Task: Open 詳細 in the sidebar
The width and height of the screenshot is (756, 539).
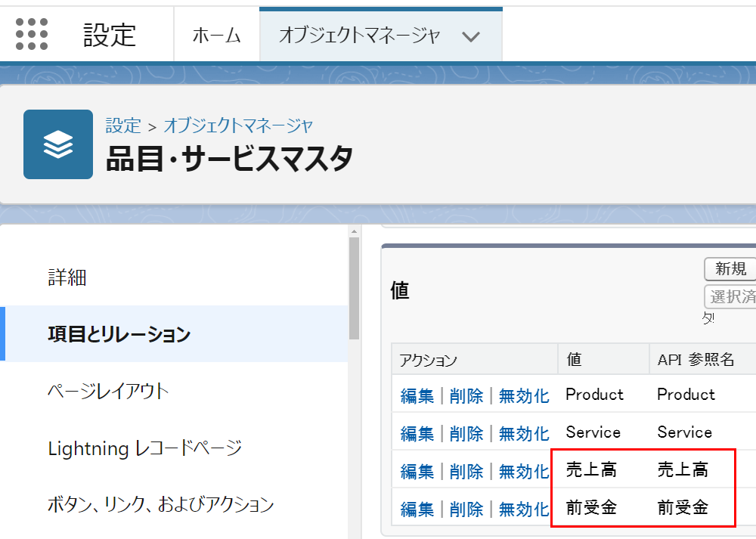Action: (x=67, y=277)
